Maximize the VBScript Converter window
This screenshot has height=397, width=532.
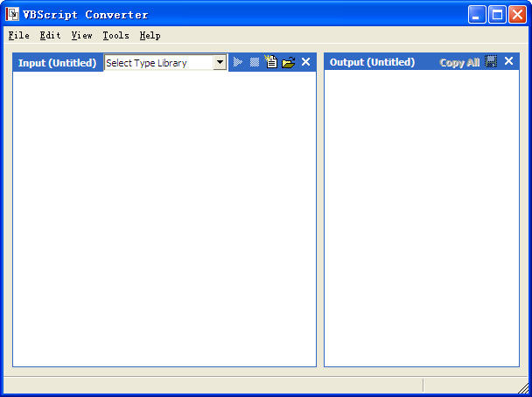pos(497,15)
